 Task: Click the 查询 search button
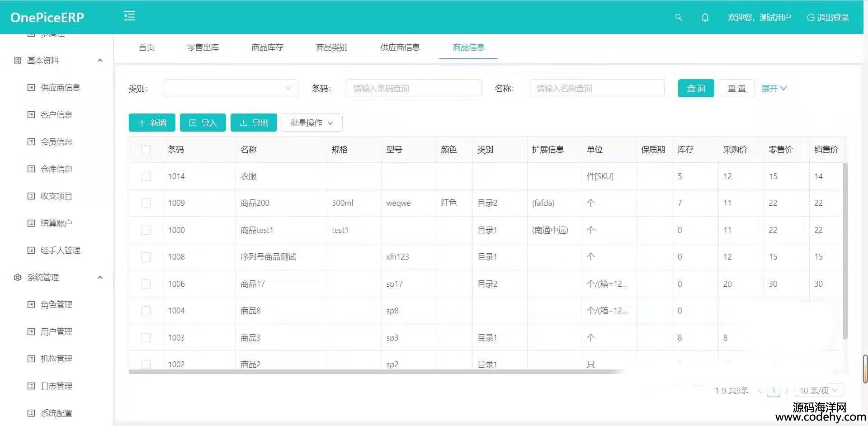(x=696, y=88)
